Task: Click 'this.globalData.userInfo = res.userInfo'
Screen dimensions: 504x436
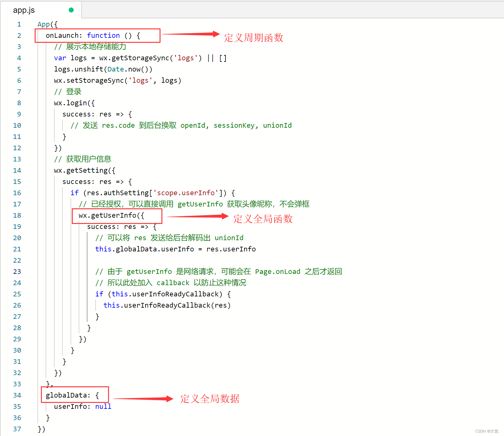Action: tap(175, 249)
